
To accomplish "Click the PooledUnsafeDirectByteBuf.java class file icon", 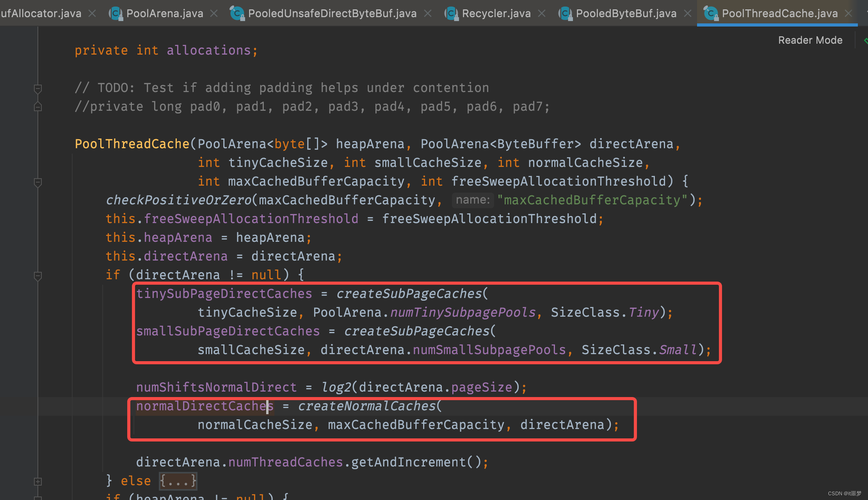I will tap(237, 14).
